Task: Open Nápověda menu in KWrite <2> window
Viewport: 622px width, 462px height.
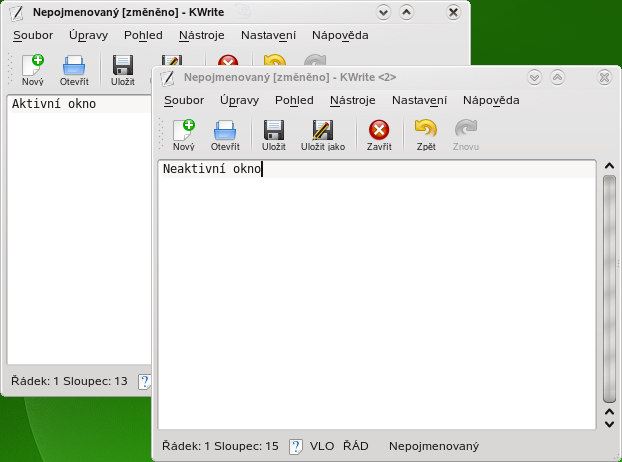Action: point(491,100)
